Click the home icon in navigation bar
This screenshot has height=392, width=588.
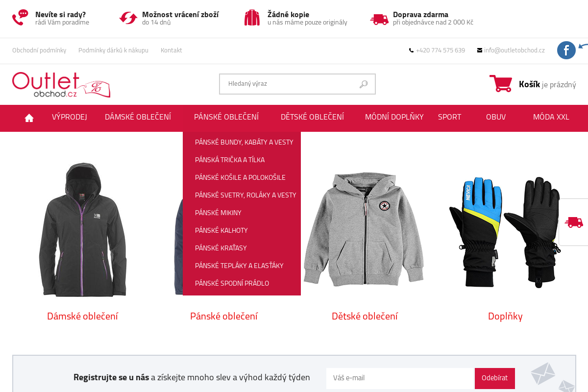tap(29, 118)
